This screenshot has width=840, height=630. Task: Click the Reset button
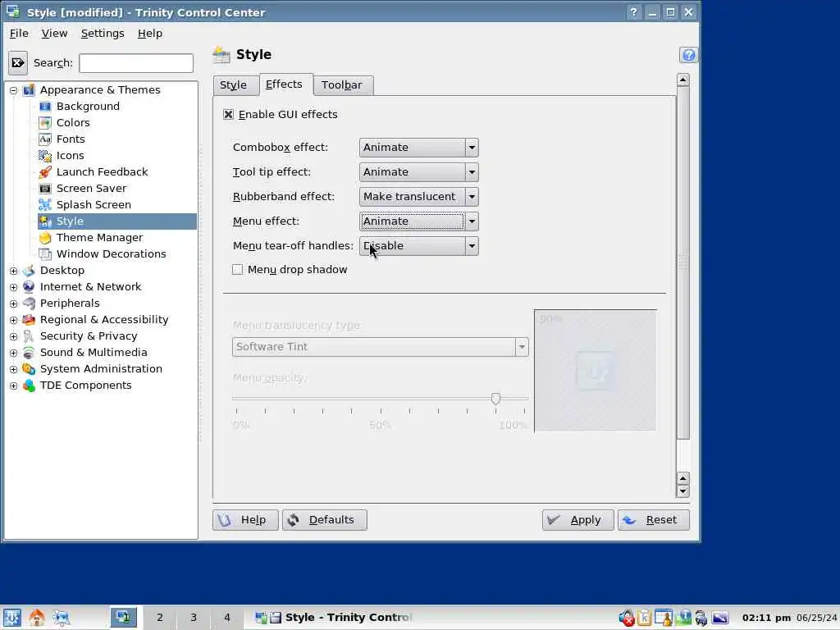(x=654, y=520)
